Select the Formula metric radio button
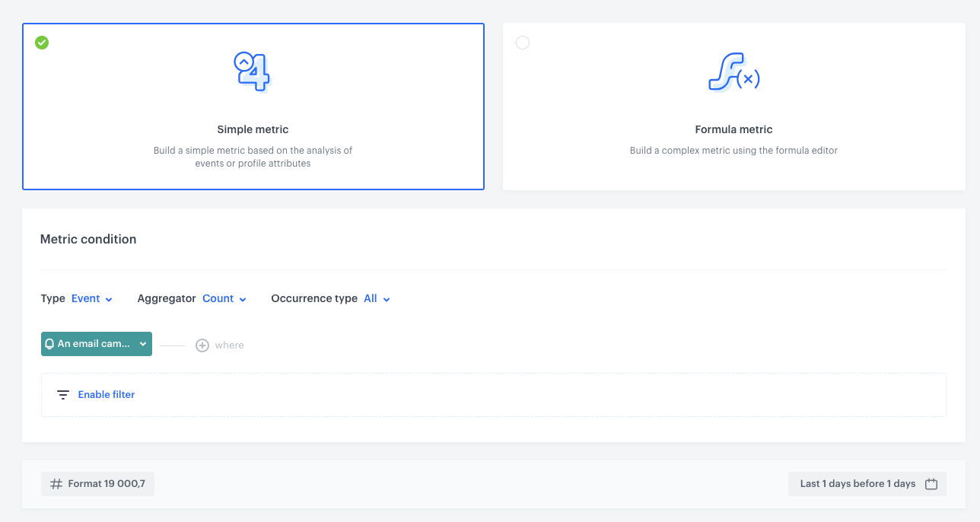The height and width of the screenshot is (522, 980). click(523, 43)
